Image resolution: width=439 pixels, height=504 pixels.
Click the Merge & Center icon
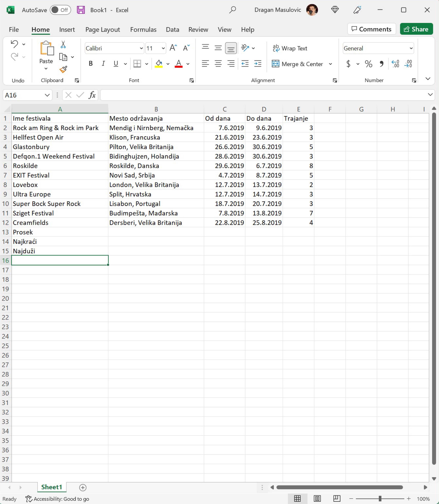click(x=275, y=64)
